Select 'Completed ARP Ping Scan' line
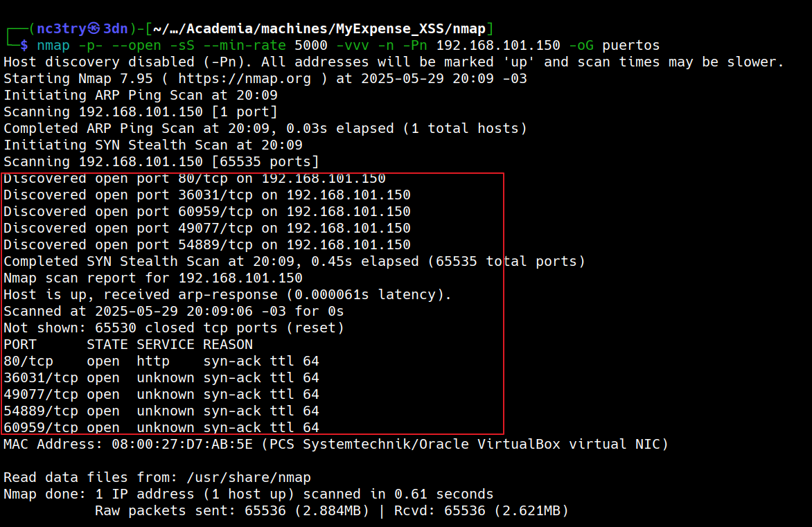The height and width of the screenshot is (527, 812). coord(265,128)
